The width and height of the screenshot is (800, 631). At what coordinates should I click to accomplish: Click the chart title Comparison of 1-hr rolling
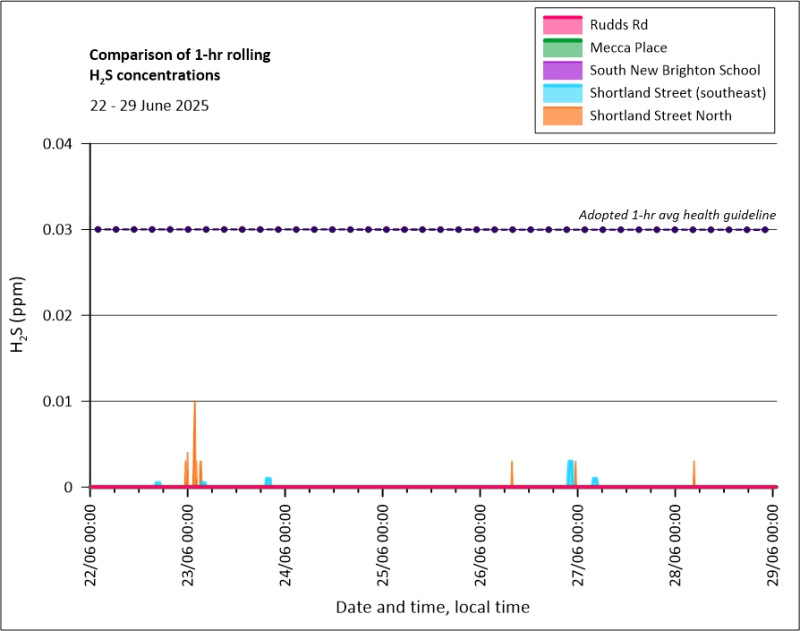[180, 55]
